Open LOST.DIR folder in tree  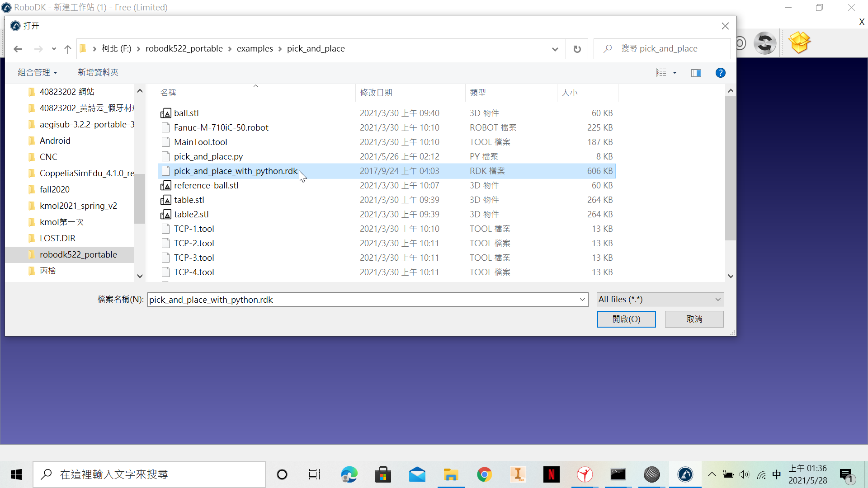[57, 238]
